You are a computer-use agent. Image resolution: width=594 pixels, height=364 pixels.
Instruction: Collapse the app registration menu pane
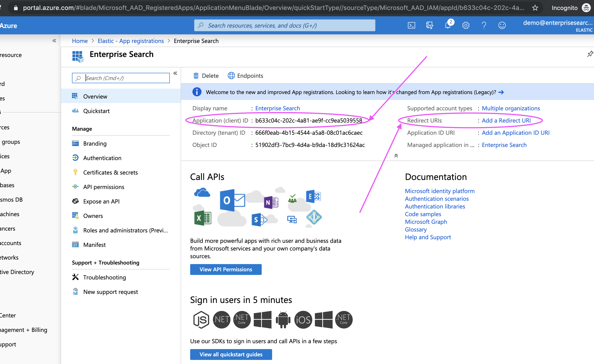(x=175, y=73)
